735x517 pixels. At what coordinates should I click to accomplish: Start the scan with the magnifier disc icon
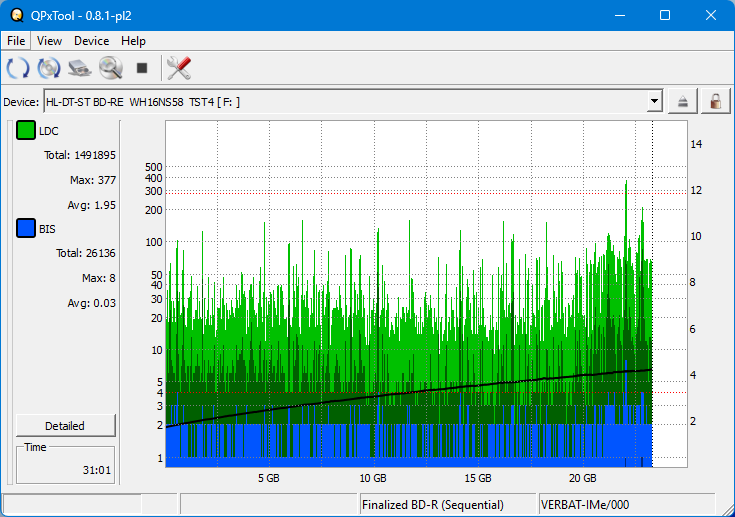pos(111,68)
